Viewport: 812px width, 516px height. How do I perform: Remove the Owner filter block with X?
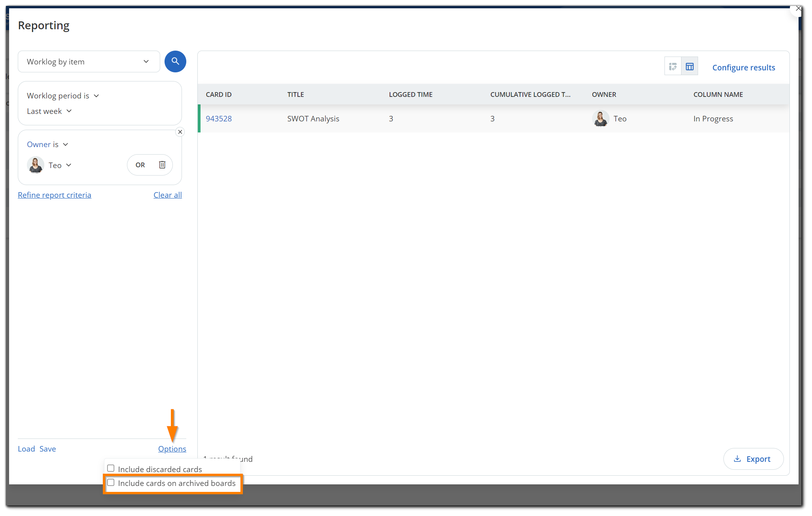tap(180, 132)
